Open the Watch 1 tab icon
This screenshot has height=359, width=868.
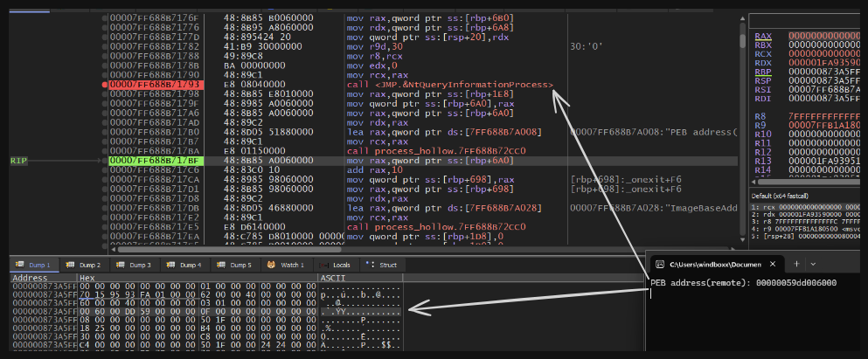(272, 265)
